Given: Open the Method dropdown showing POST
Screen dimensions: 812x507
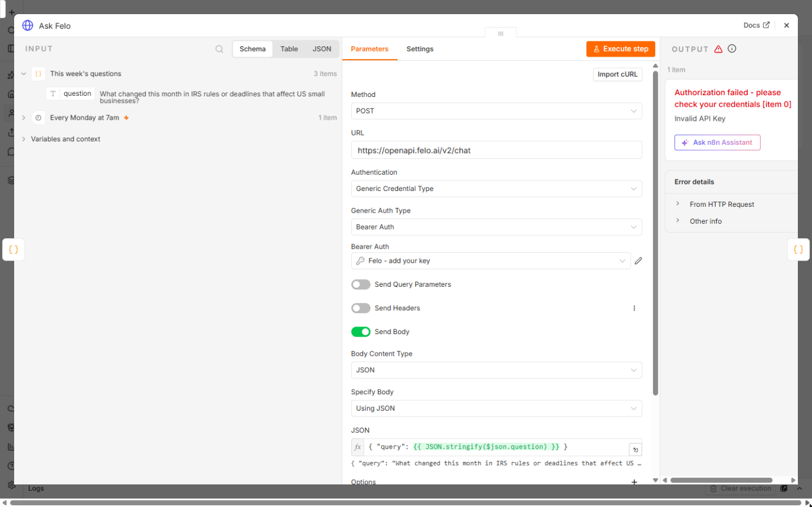Looking at the screenshot, I should (x=496, y=111).
